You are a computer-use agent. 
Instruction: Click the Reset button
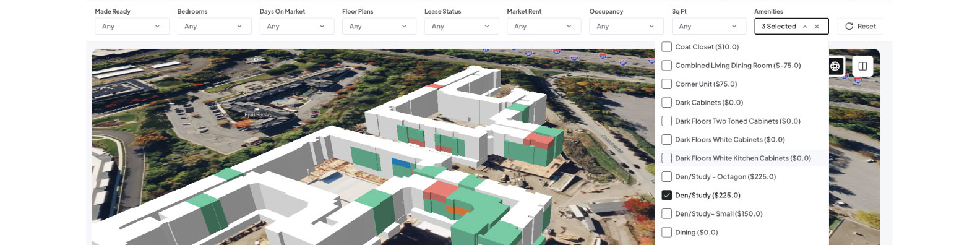(x=860, y=26)
